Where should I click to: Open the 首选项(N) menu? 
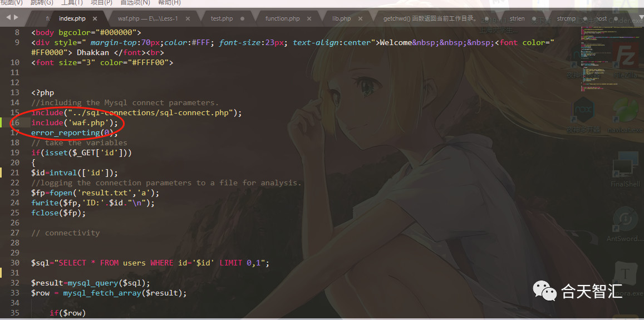pyautogui.click(x=135, y=2)
